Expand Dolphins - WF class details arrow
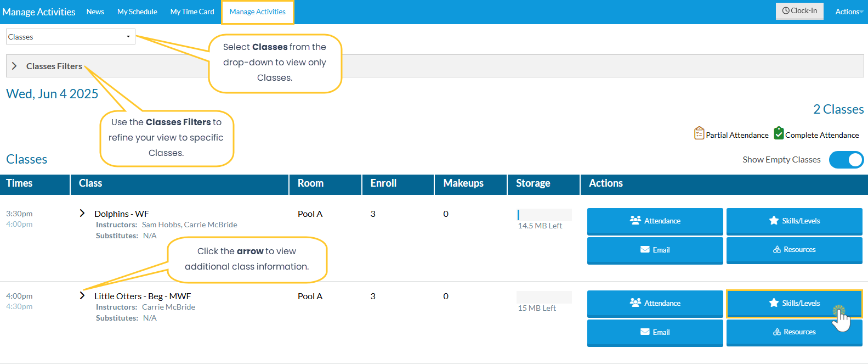Screen dimensions: 868x364 [x=82, y=213]
